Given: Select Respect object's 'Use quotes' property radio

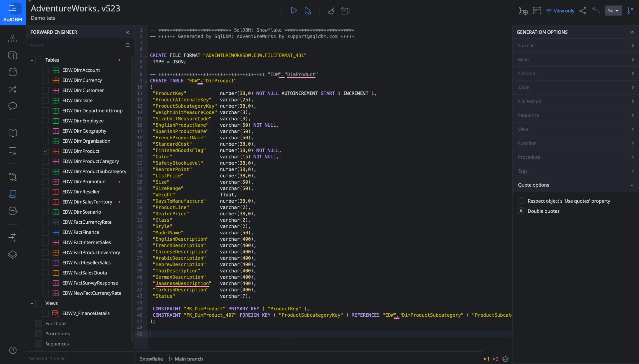Looking at the screenshot, I should coord(521,201).
